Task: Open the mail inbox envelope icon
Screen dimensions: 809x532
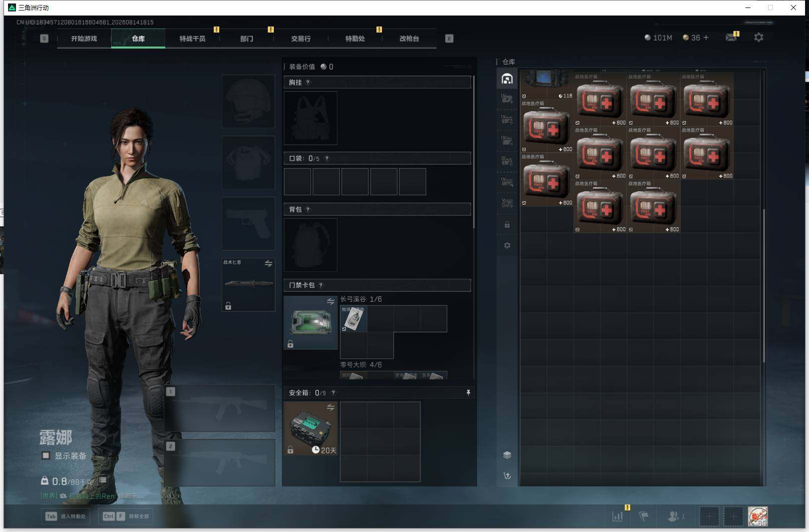Action: tap(731, 38)
